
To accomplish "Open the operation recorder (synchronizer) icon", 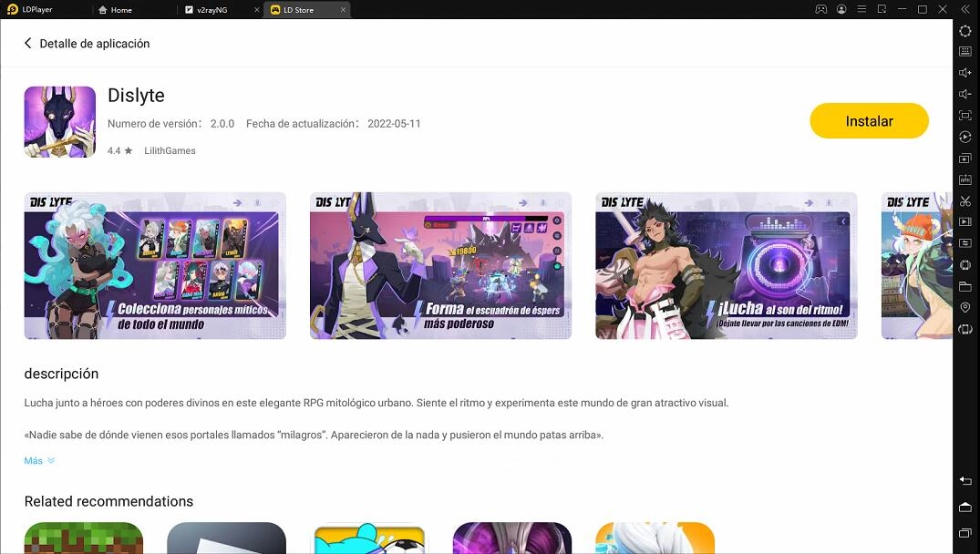I will pyautogui.click(x=965, y=137).
